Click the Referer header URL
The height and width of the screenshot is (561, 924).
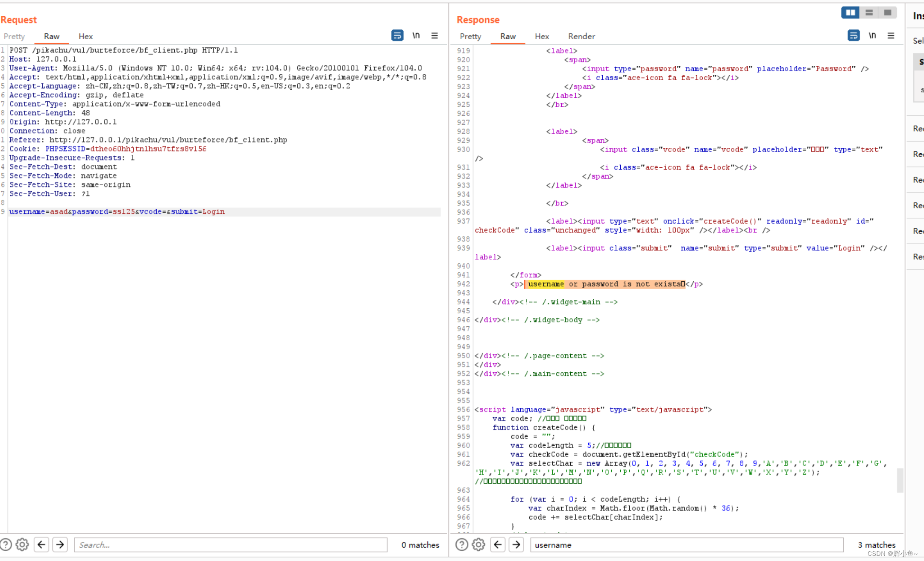click(168, 140)
